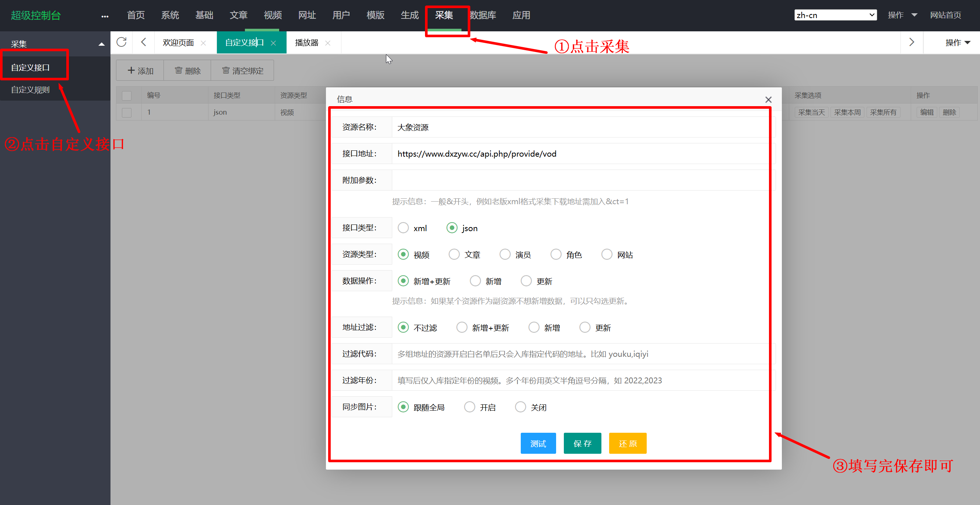This screenshot has height=505, width=980.
Task: Click the 过滤代码 input field
Action: coord(584,354)
